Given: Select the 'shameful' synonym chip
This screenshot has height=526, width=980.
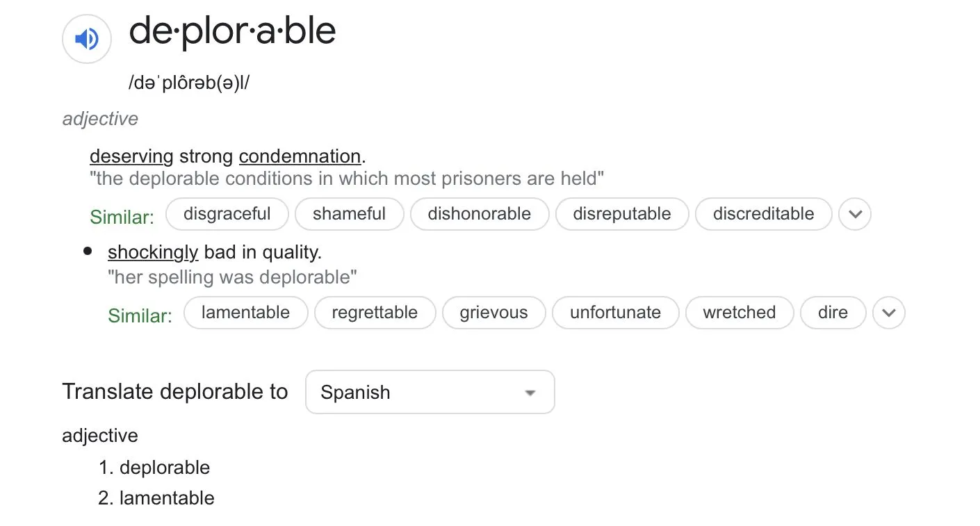Looking at the screenshot, I should click(x=349, y=214).
